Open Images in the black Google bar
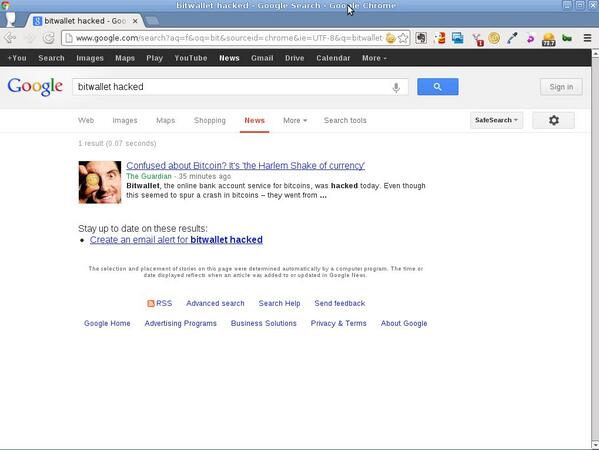This screenshot has height=450, width=599. (90, 58)
